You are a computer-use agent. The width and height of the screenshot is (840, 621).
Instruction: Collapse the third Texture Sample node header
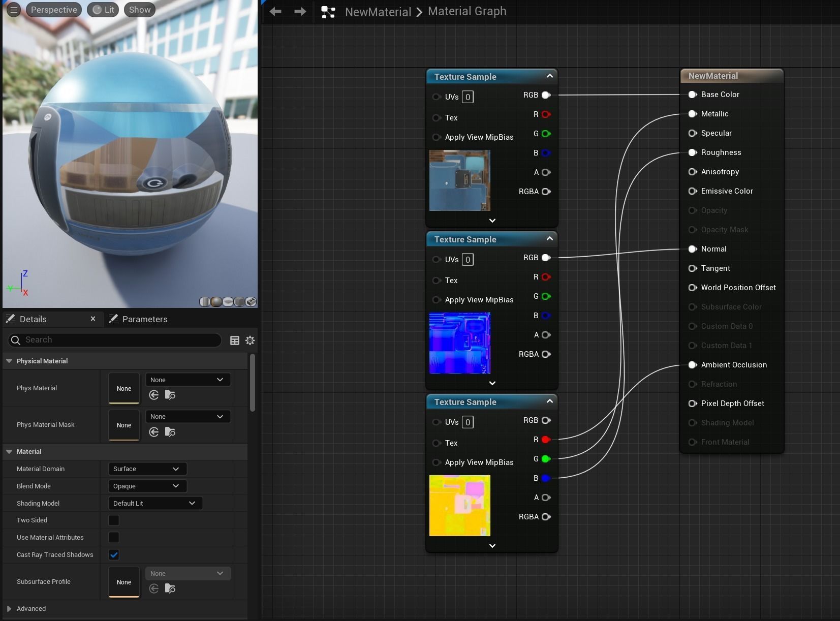549,401
